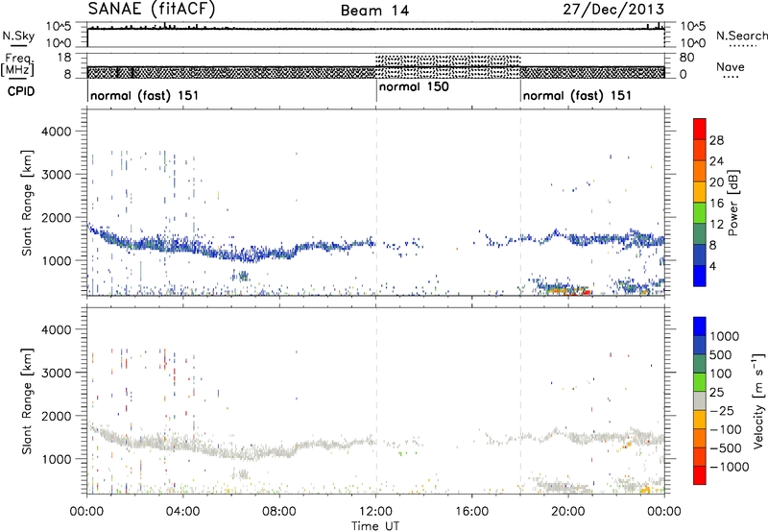Select the '08:00' time tick label
Viewport: 768px width, 532px height.
click(x=279, y=512)
